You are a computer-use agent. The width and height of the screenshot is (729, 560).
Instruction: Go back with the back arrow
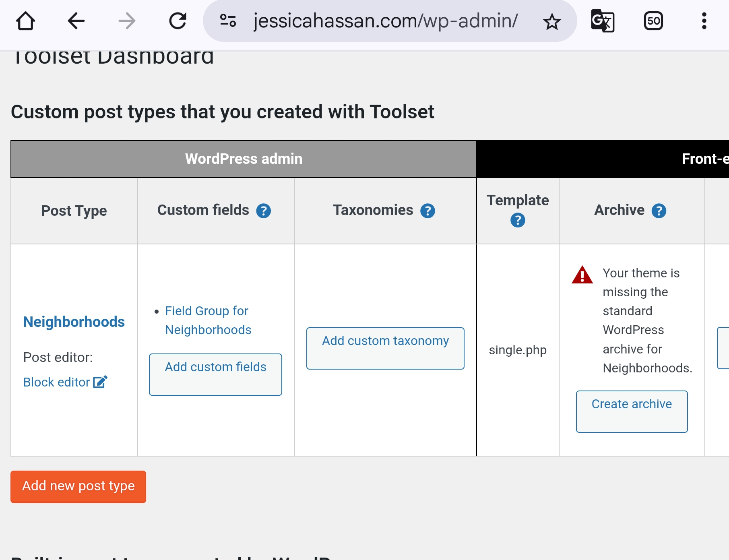point(76,21)
